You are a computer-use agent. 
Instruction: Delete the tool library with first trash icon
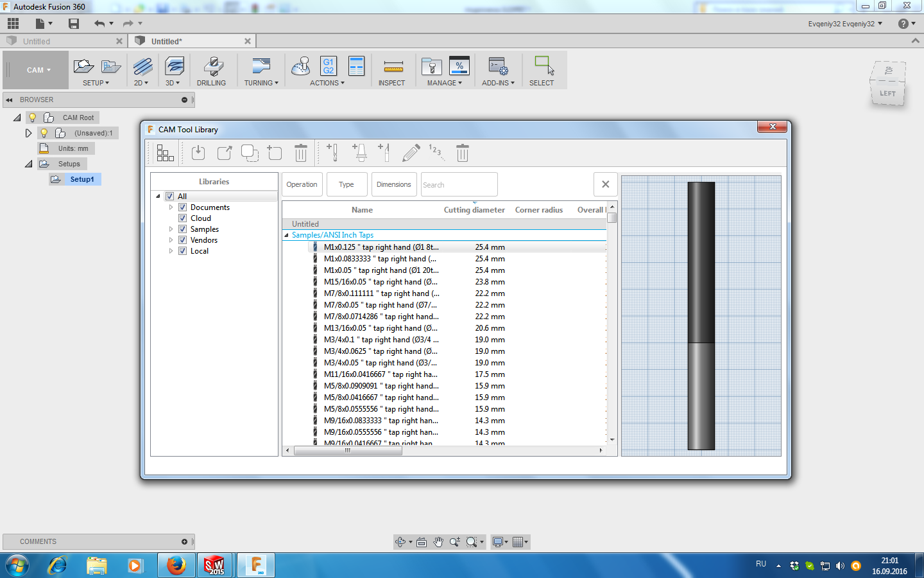(x=301, y=153)
